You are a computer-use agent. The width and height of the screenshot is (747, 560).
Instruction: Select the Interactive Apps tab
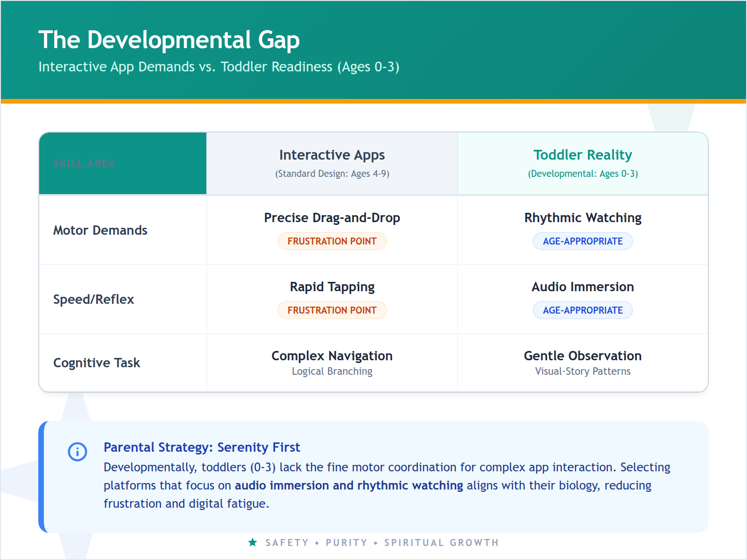click(332, 154)
